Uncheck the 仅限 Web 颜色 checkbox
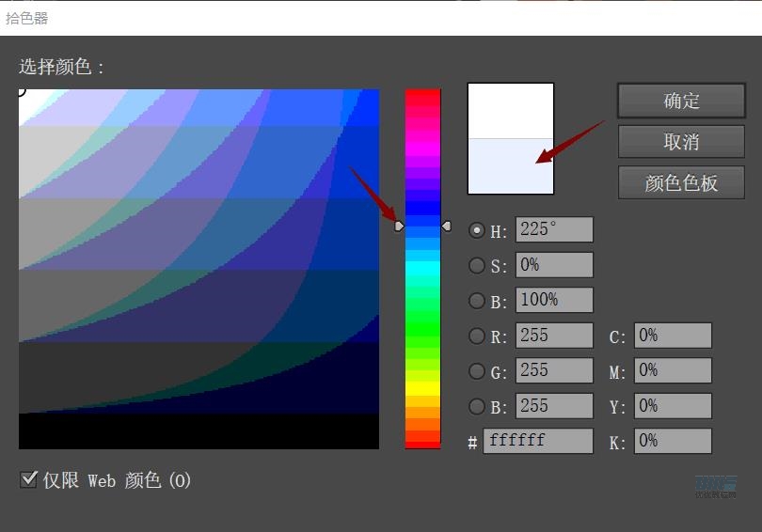Screen dimensions: 762x532 tap(28, 479)
